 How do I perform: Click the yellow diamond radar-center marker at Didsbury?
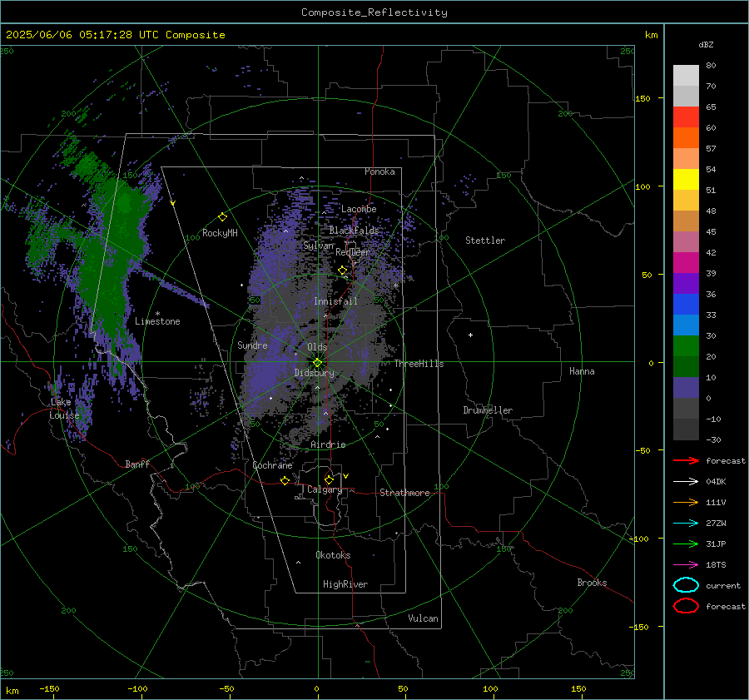pos(318,362)
